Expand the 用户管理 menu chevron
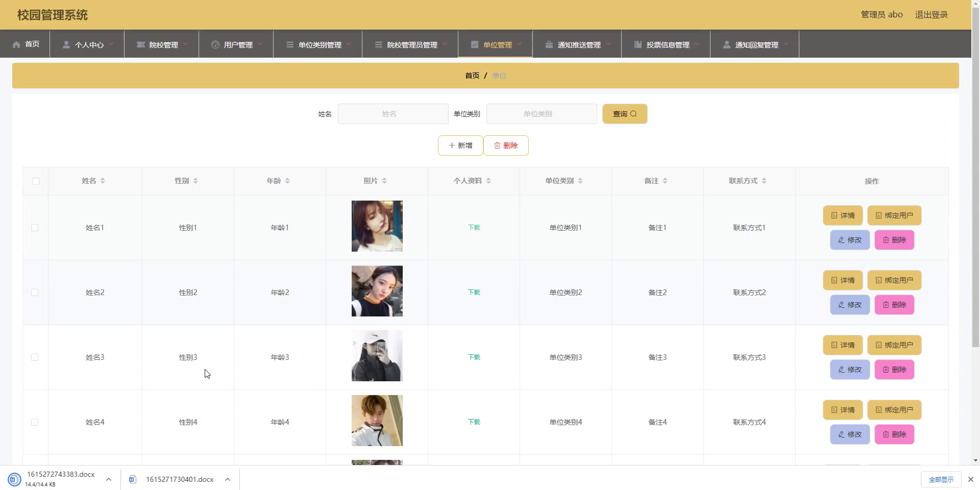Image resolution: width=980 pixels, height=490 pixels. point(260,44)
